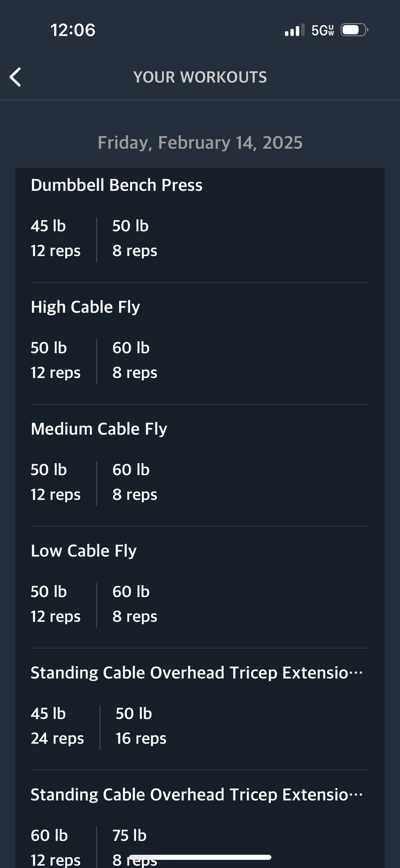400x868 pixels.
Task: Tap the 5G network indicator
Action: tap(323, 30)
